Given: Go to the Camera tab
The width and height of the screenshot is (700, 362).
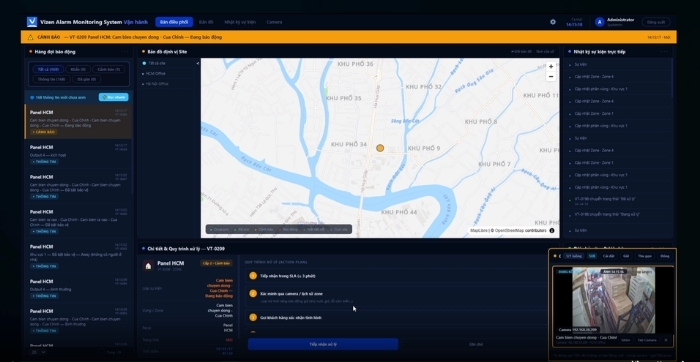Looking at the screenshot, I should coord(274,22).
